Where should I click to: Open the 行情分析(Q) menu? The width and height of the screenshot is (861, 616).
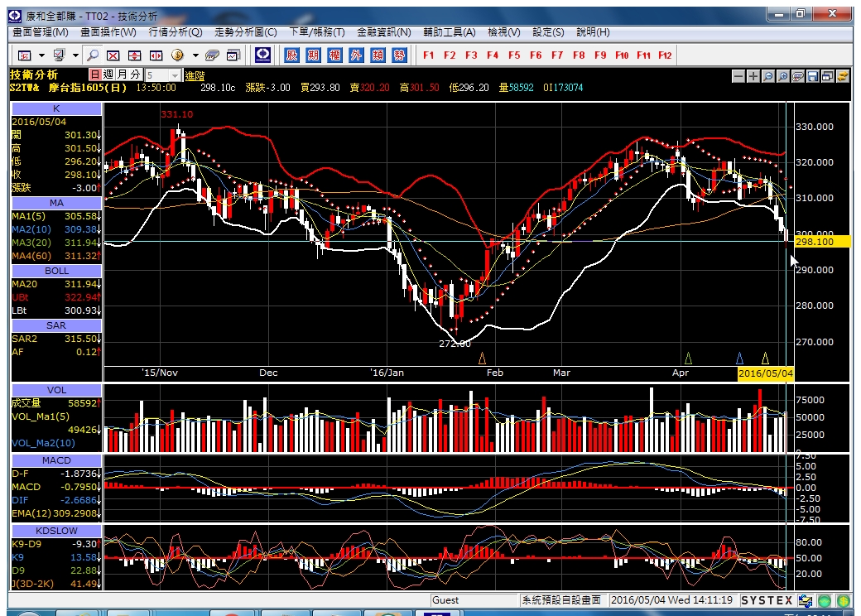(x=176, y=32)
